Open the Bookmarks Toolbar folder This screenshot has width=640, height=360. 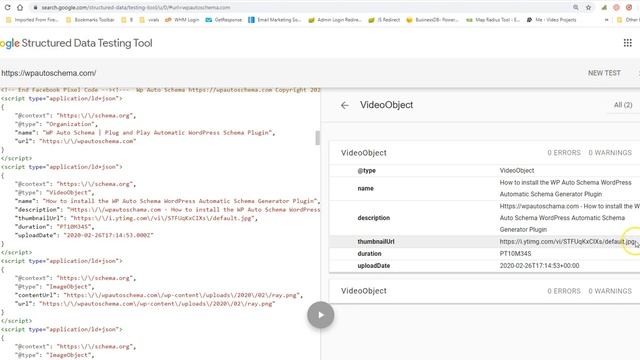(91, 20)
